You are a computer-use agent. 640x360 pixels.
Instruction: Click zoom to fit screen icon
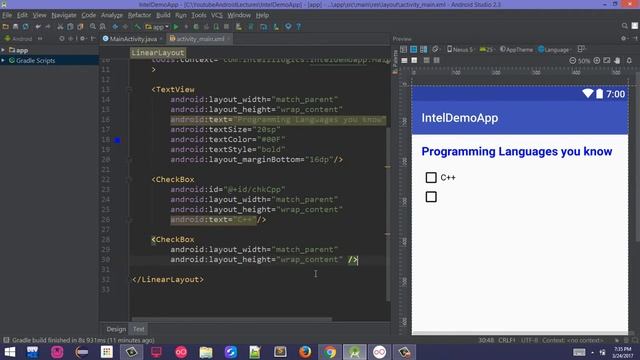tap(607, 60)
